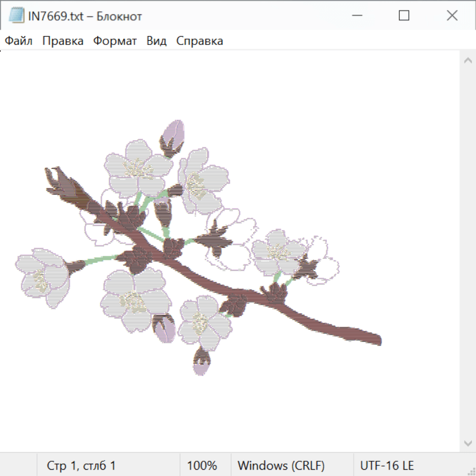Screen dimensions: 476x476
Task: Click the Windows (CRLF) line ending indicator
Action: 281,465
